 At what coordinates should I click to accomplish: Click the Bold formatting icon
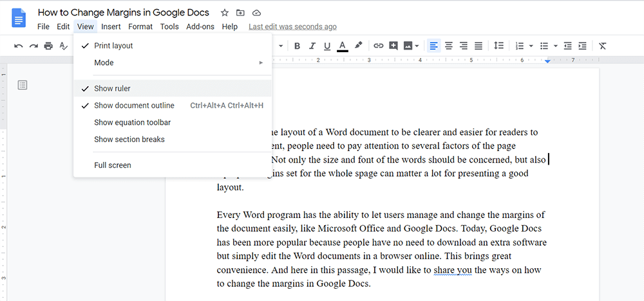tap(297, 46)
